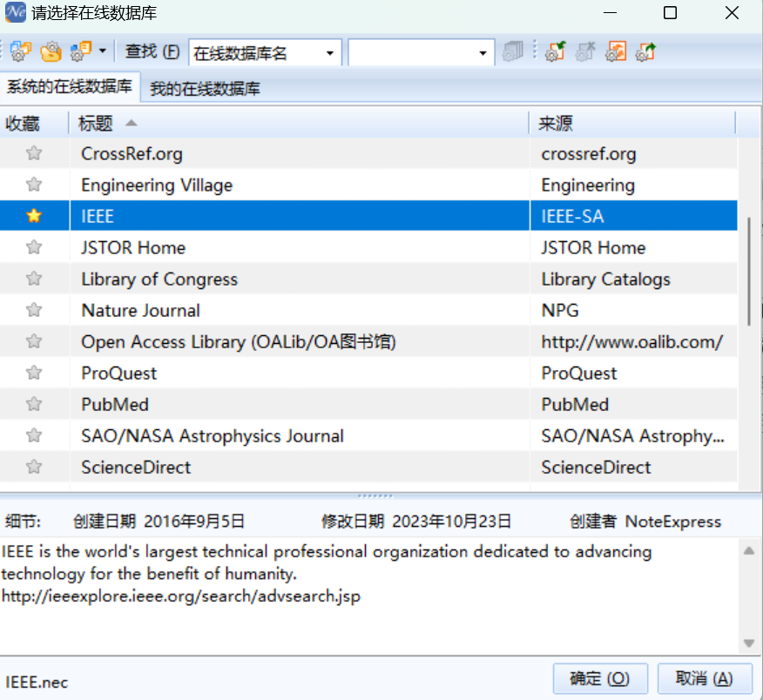
Task: Open the 在线数据库名 search field dropdown
Action: click(x=330, y=52)
